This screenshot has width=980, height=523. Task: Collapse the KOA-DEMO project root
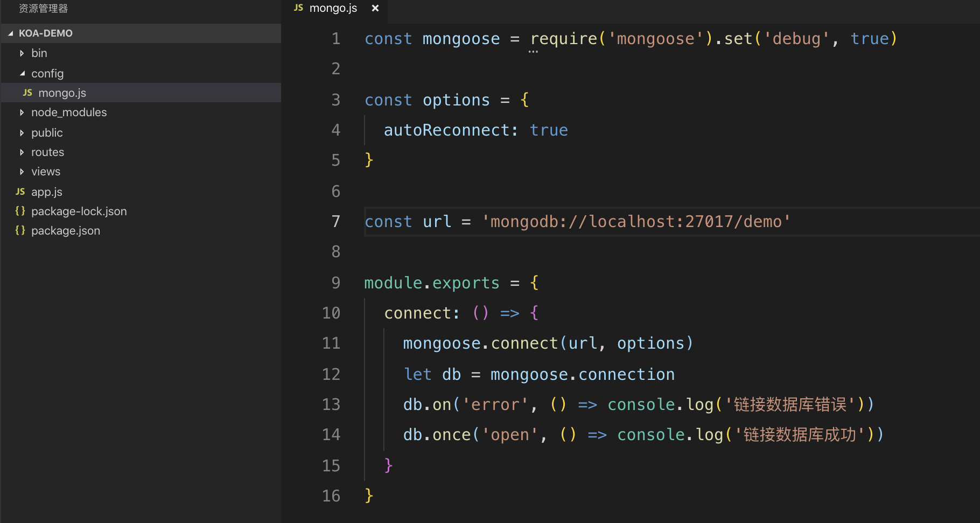pyautogui.click(x=11, y=33)
